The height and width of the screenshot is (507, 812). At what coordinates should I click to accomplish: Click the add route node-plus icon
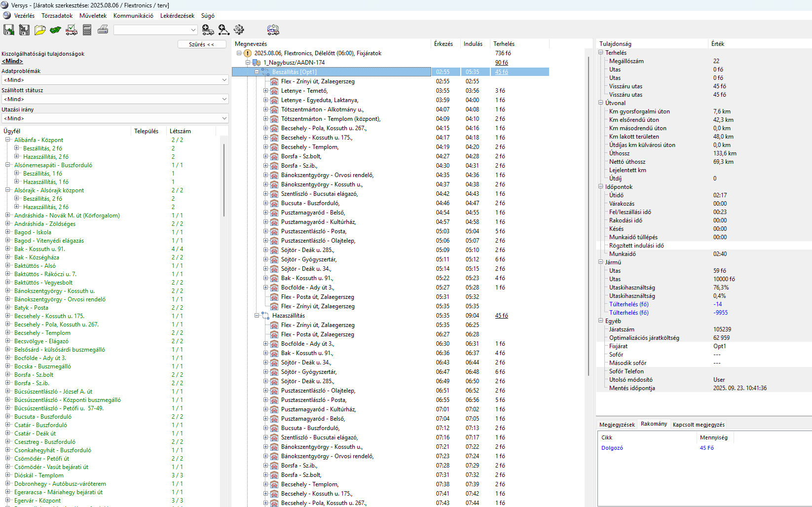point(223,30)
